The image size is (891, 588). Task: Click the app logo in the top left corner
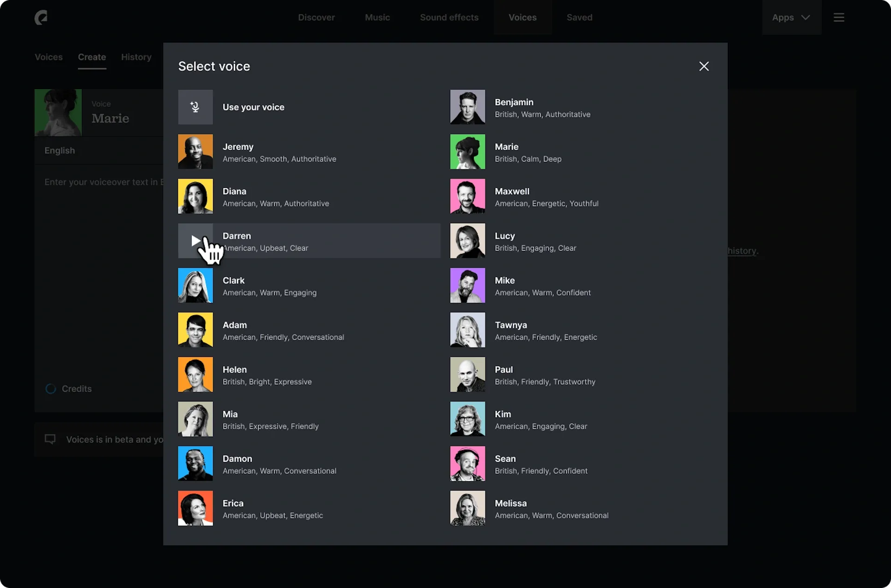(x=41, y=17)
